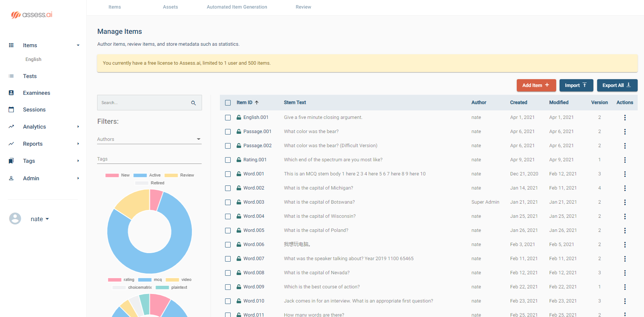
Task: Toggle the select-all items checkbox
Action: pyautogui.click(x=228, y=103)
